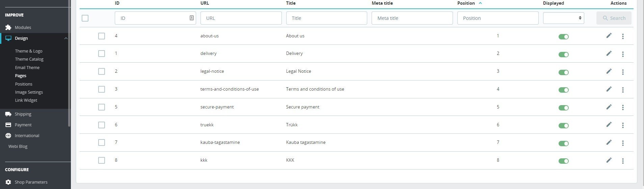Check the checkbox for kauba-tagastamine row
The height and width of the screenshot is (189, 644).
click(x=102, y=143)
